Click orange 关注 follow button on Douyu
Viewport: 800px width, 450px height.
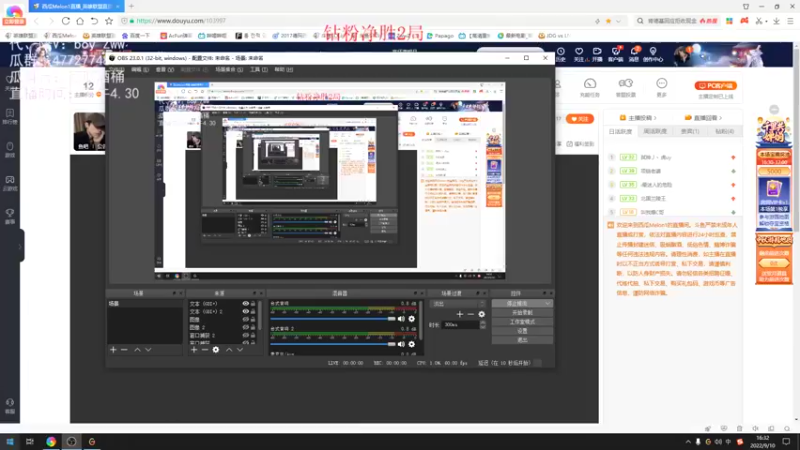click(580, 119)
